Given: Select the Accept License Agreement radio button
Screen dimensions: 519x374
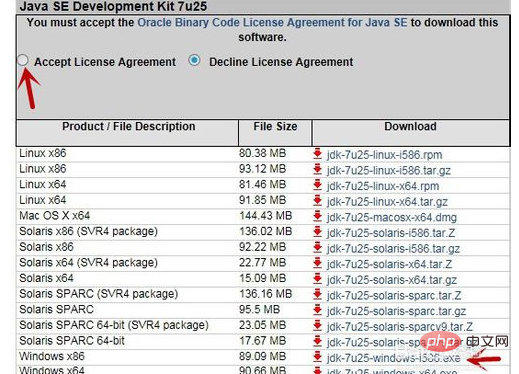Looking at the screenshot, I should tap(23, 60).
